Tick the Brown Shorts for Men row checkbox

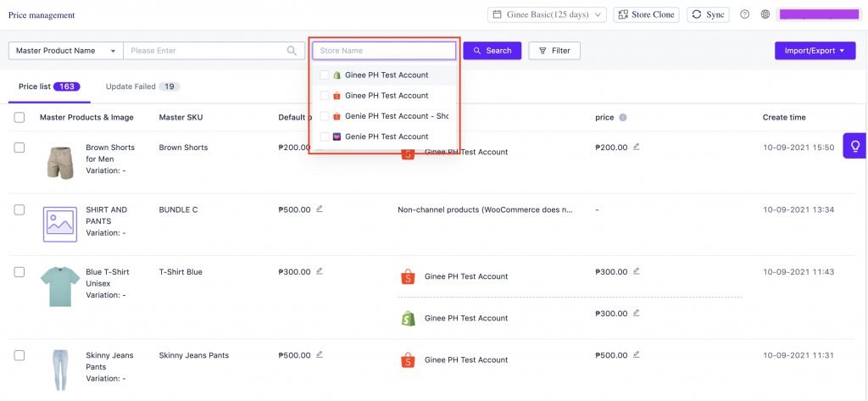tap(19, 148)
